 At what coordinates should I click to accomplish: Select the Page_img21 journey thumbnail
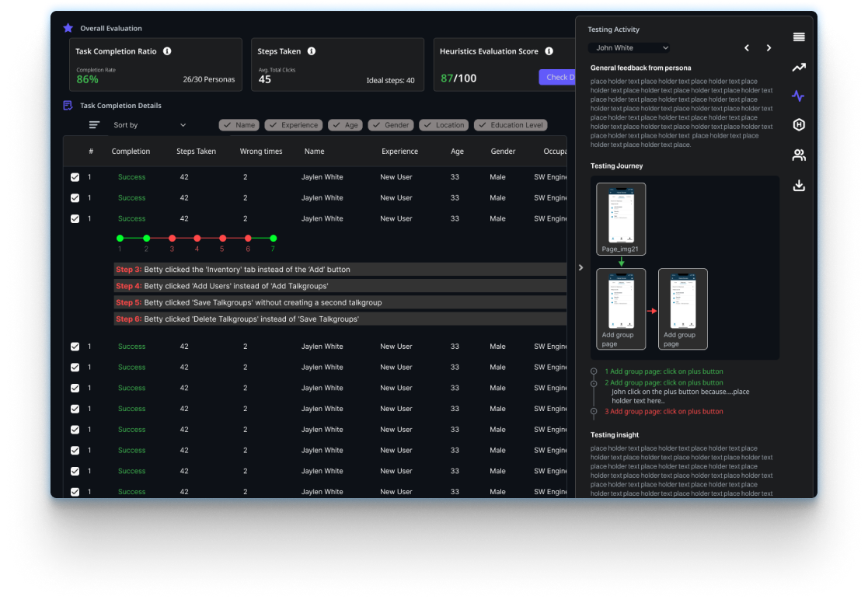pyautogui.click(x=621, y=218)
